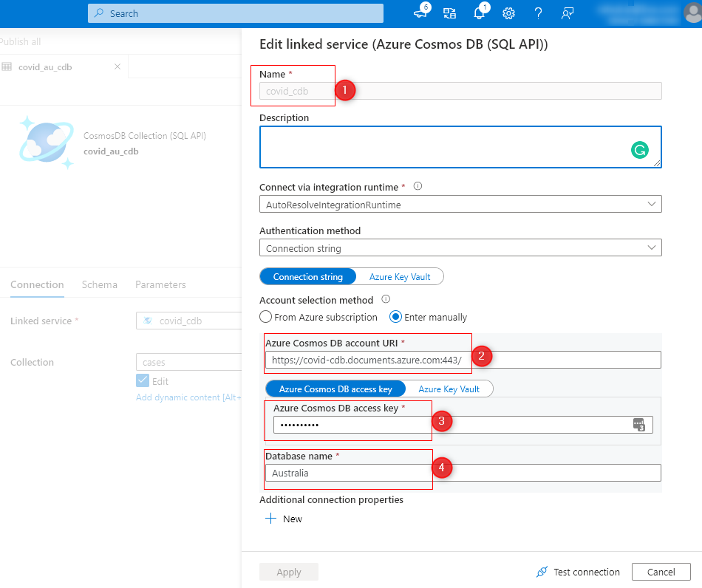Click the Description resize handle
702x588 pixels.
(657, 163)
